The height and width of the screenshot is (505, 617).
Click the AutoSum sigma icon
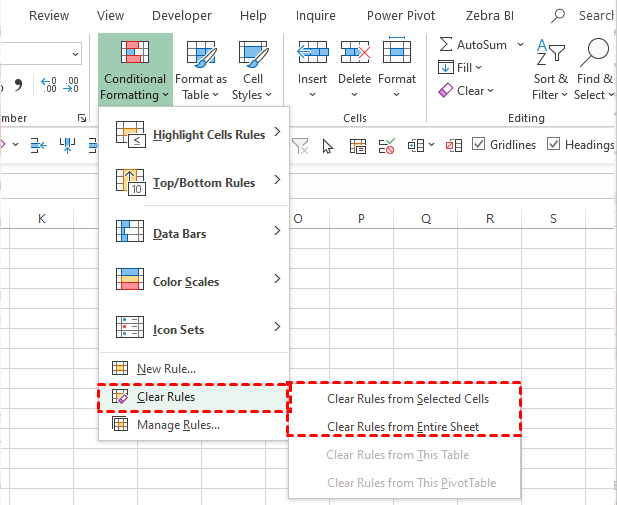pos(445,44)
